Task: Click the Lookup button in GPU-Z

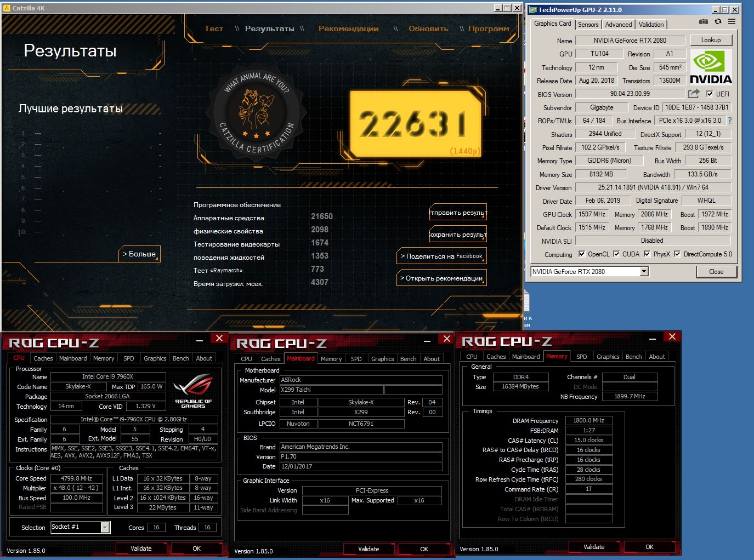Action: [711, 40]
